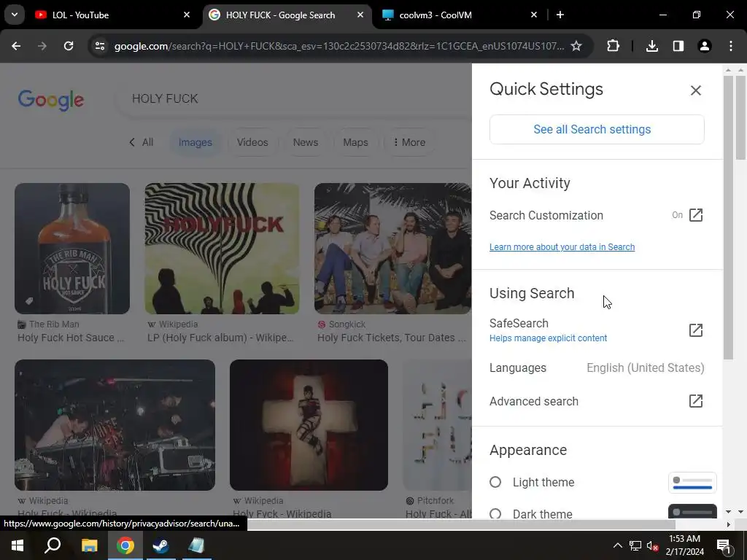Open Chrome three-dot menu
747x560 pixels.
pyautogui.click(x=731, y=46)
